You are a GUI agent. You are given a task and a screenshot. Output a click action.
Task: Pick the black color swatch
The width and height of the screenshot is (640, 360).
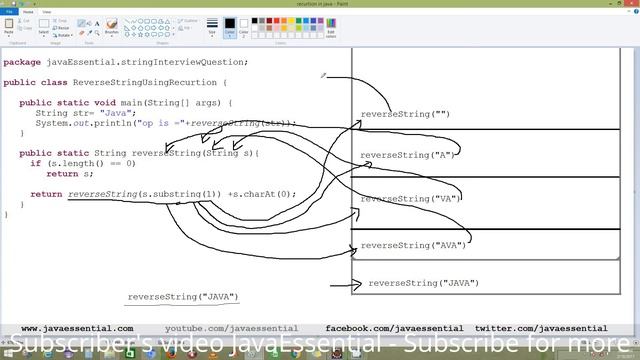point(254,20)
